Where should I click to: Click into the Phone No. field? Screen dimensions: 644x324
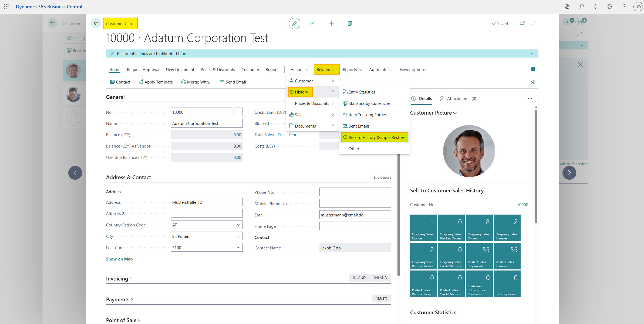(x=355, y=192)
